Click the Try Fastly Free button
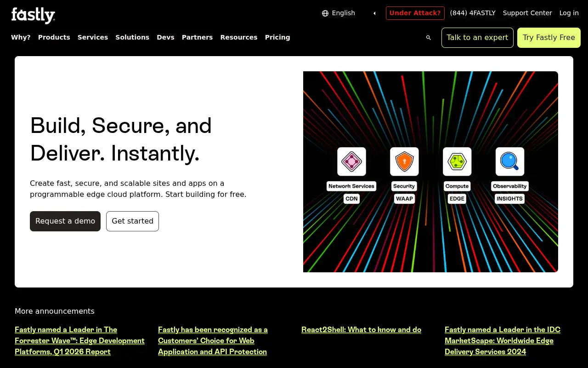This screenshot has width=588, height=368. [549, 38]
